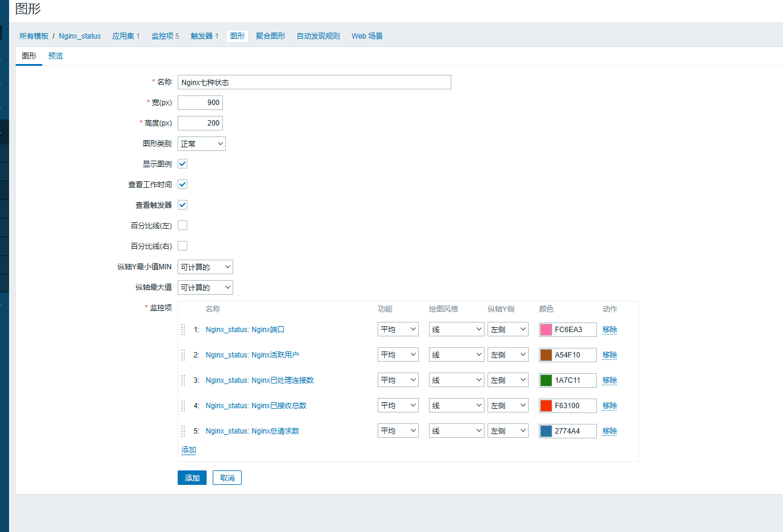
Task: Open the brown A54F10 color swatch
Action: pos(546,355)
